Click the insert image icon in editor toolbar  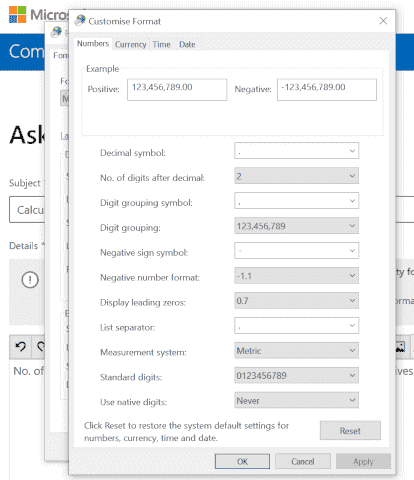coord(400,347)
